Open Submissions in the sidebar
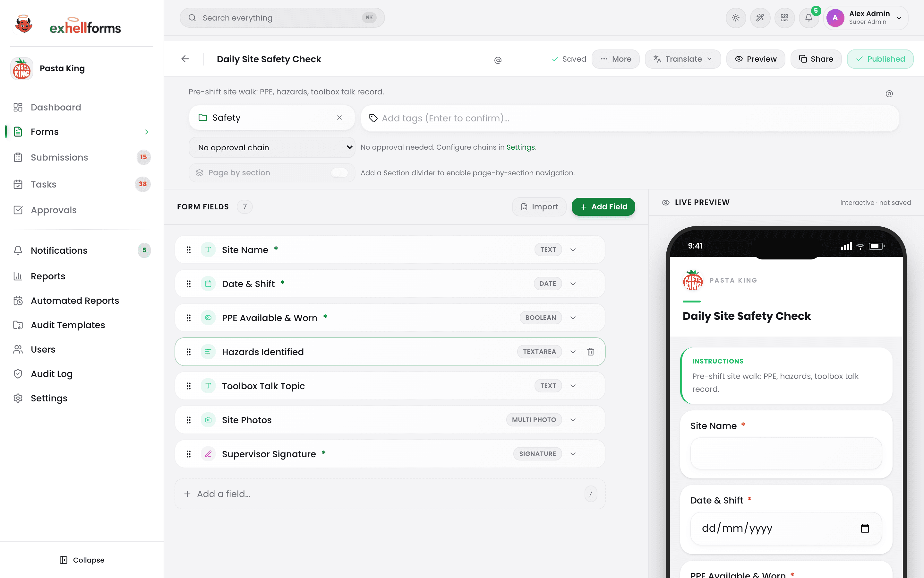The height and width of the screenshot is (578, 924). pos(82,157)
